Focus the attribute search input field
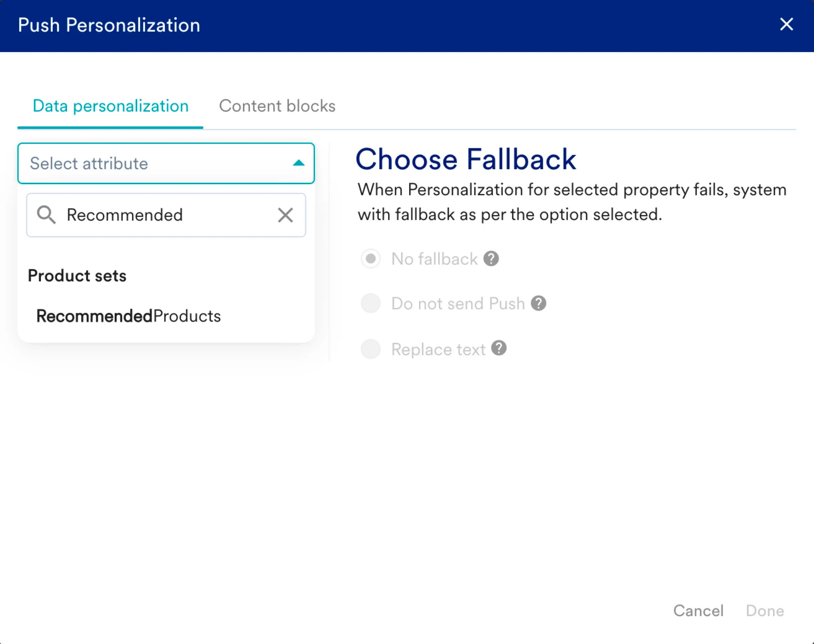Viewport: 814px width, 644px height. point(166,215)
